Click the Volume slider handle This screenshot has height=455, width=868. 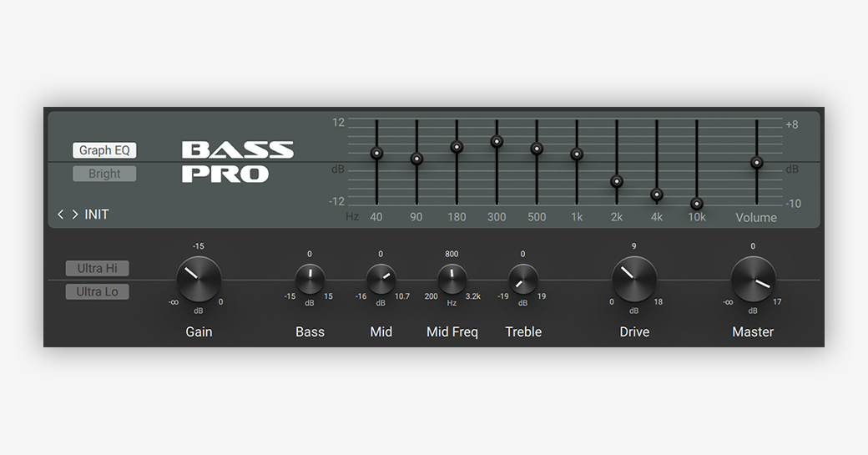click(757, 163)
